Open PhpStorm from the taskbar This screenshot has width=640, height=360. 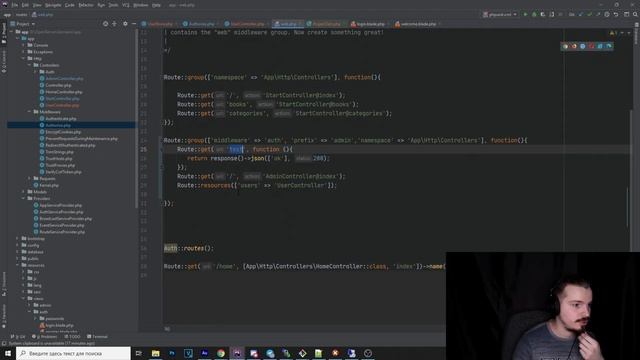point(237,353)
